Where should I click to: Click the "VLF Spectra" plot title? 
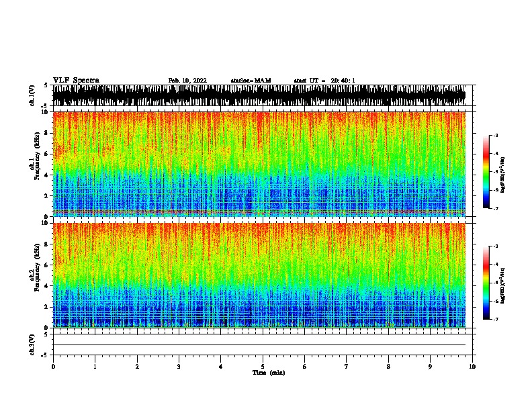[x=76, y=81]
